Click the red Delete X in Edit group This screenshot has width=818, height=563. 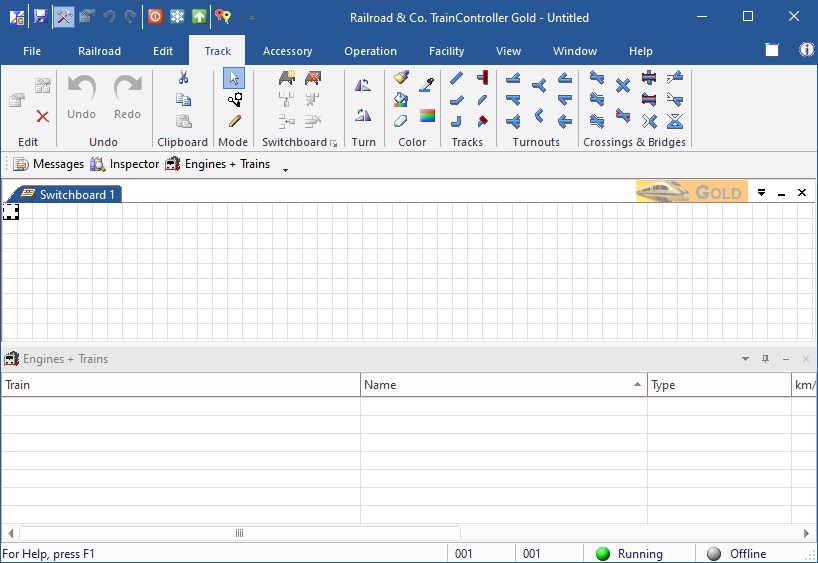[43, 117]
